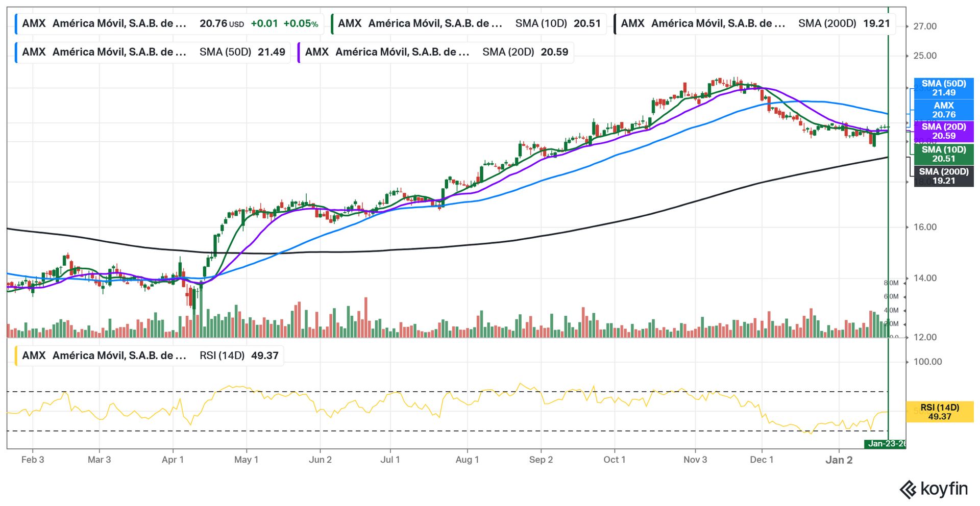The height and width of the screenshot is (506, 980).
Task: Click the May 1 date label
Action: tap(246, 460)
